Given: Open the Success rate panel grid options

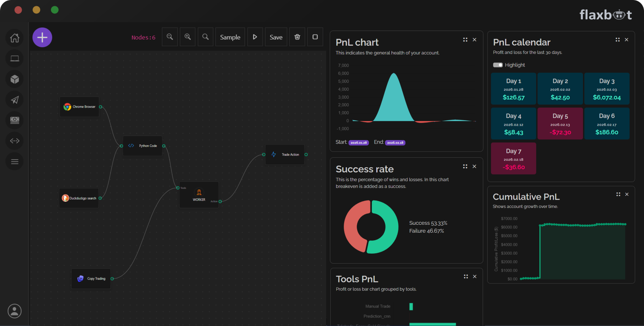Looking at the screenshot, I should (x=465, y=167).
